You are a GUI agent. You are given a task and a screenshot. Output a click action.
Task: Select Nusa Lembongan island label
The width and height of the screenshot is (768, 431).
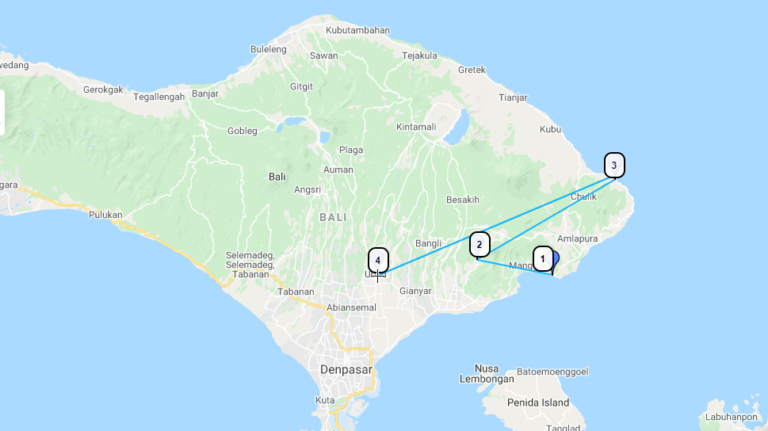[x=487, y=374]
